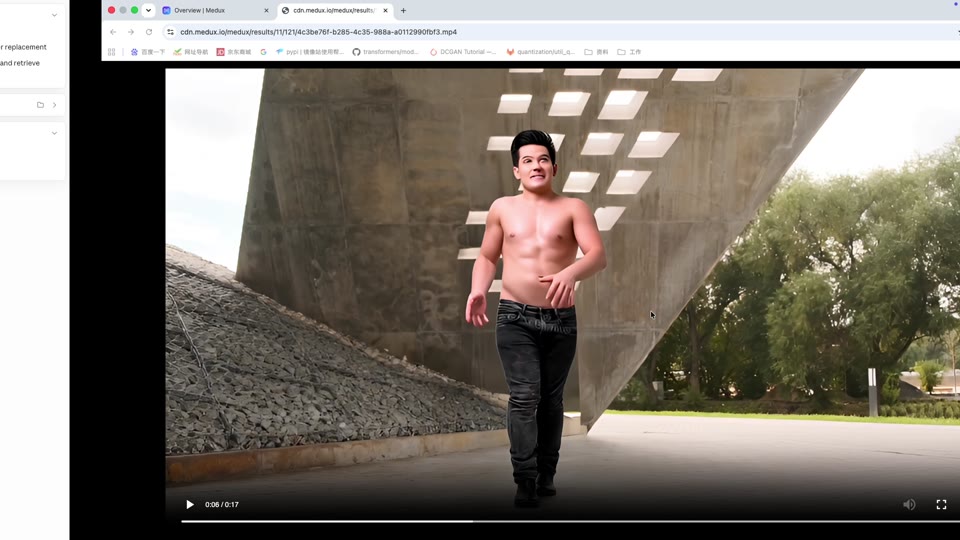
Task: Open the site information icon in address bar
Action: (x=170, y=32)
